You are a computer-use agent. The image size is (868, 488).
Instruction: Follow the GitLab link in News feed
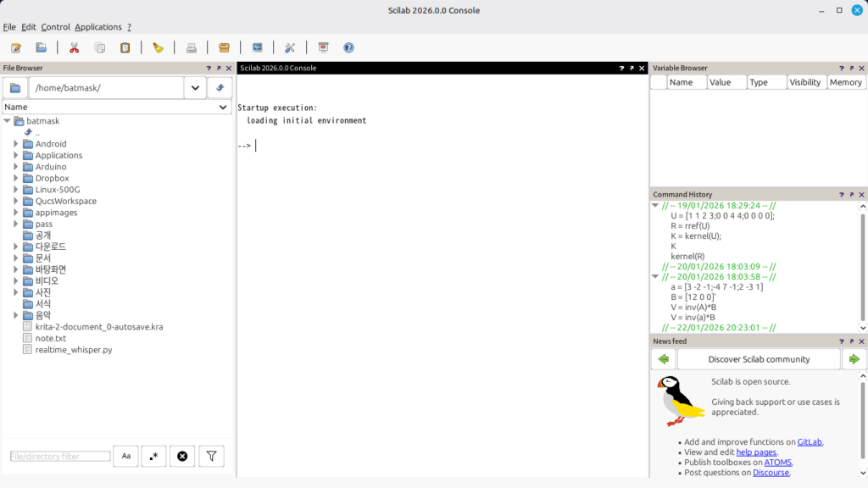tap(810, 441)
